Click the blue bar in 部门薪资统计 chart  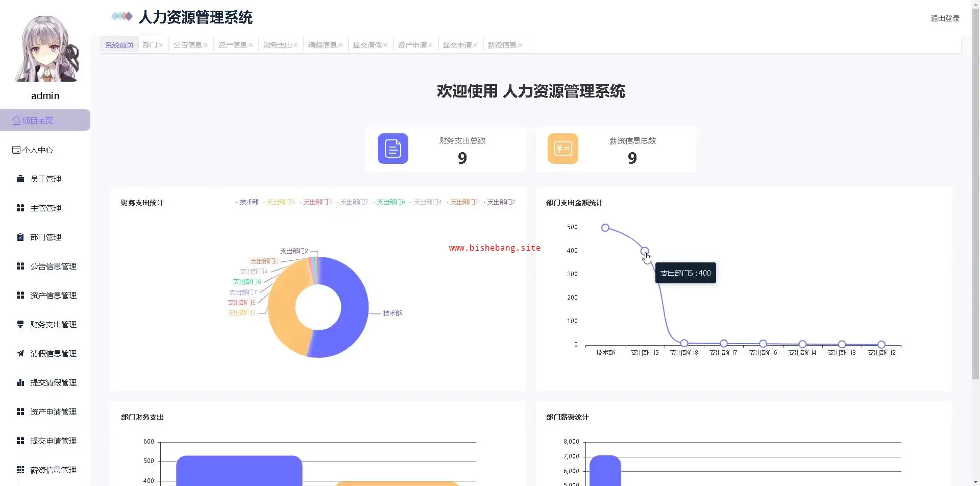click(x=605, y=471)
